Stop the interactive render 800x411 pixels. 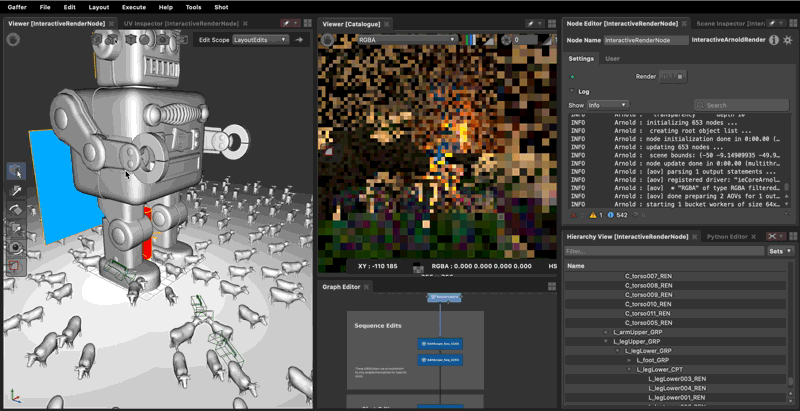tap(680, 76)
